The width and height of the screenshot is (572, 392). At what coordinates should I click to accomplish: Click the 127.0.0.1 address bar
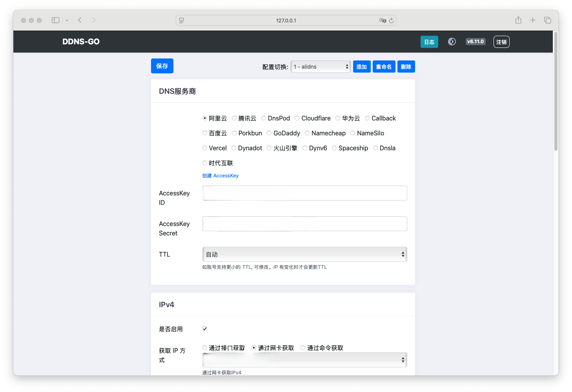point(286,20)
